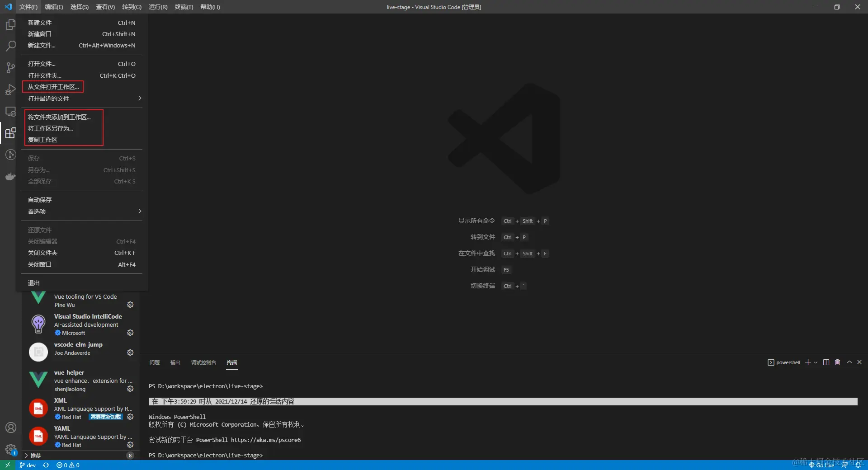Open the 运行(R) menu
The image size is (868, 470).
158,7
